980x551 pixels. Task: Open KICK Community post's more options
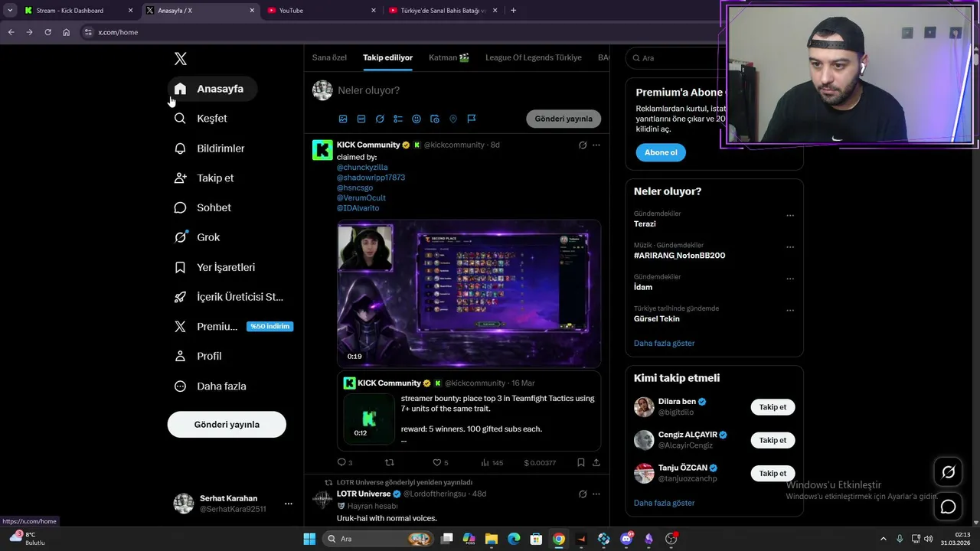[x=596, y=145]
